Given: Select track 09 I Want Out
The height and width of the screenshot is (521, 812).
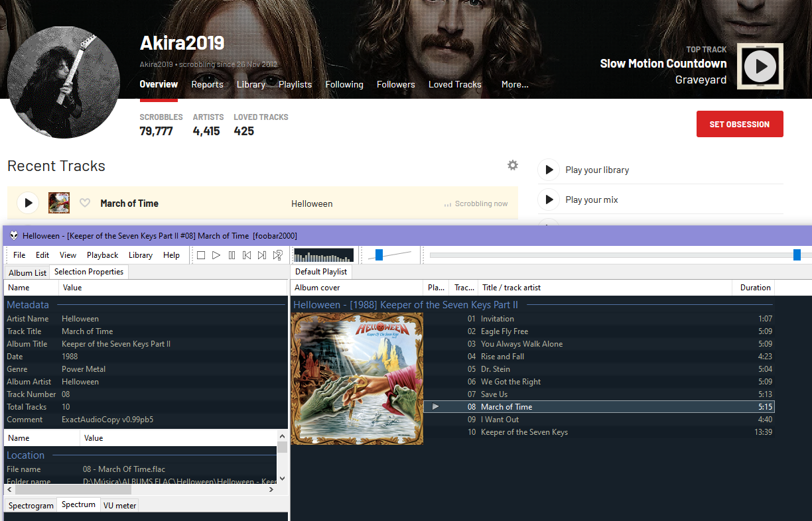Looking at the screenshot, I should [599, 420].
